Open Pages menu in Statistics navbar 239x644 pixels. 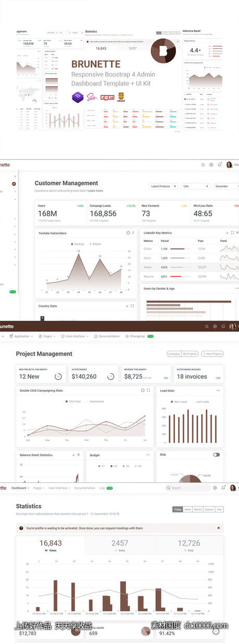[x=38, y=488]
